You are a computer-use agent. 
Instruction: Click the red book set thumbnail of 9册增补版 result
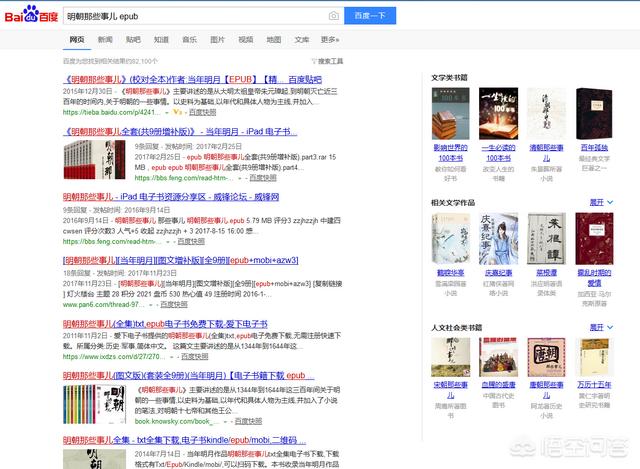[x=94, y=160]
